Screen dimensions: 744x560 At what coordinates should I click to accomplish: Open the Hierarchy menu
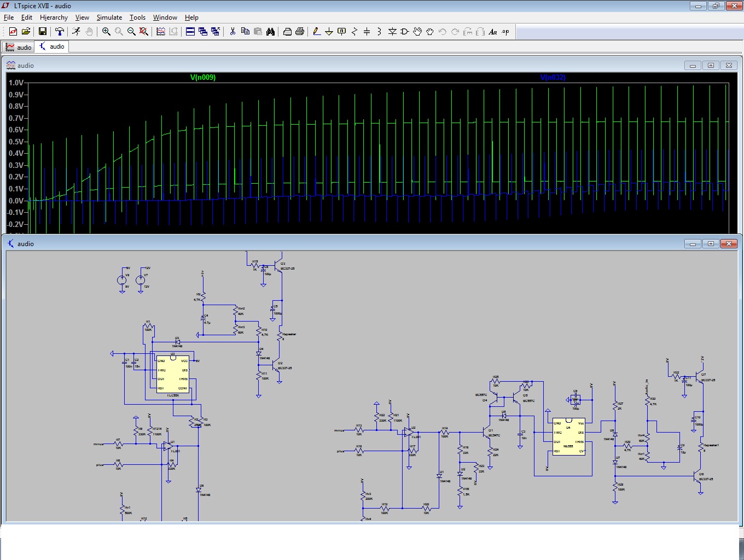pos(54,17)
